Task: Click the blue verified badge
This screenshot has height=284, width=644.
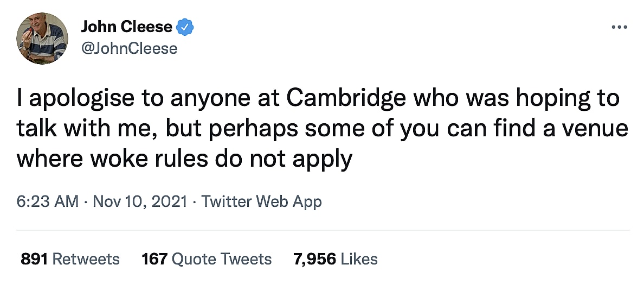Action: tap(186, 27)
